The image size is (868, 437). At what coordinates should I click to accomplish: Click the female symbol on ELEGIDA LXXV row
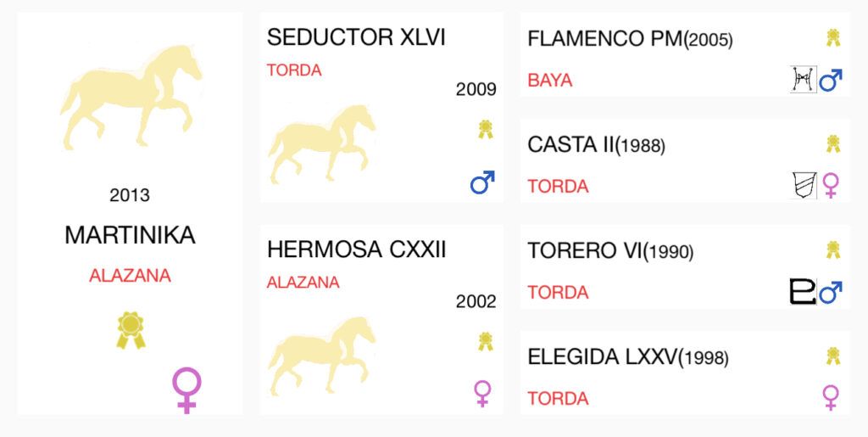click(x=831, y=398)
